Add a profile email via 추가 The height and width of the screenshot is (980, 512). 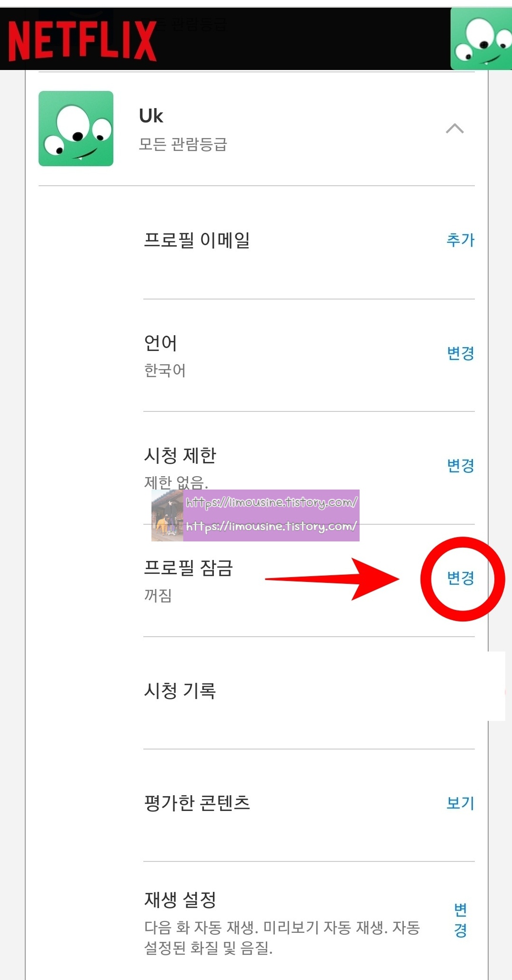tap(460, 240)
